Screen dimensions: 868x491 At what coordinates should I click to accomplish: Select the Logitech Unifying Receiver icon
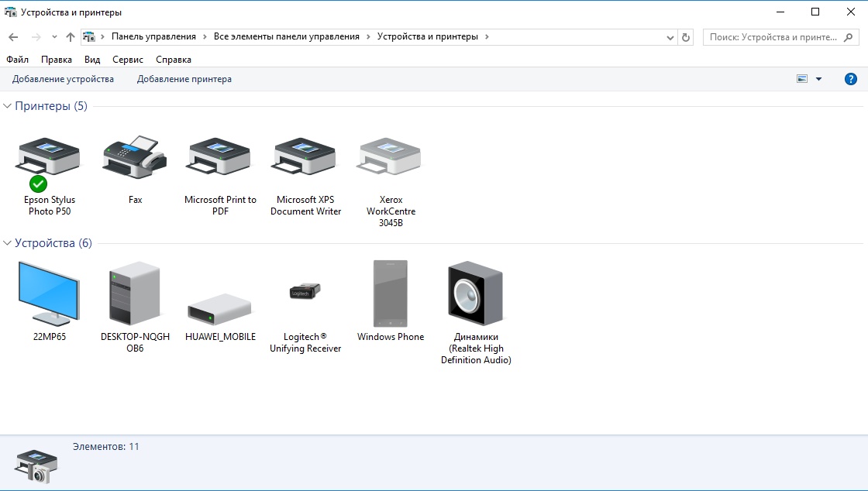point(305,292)
